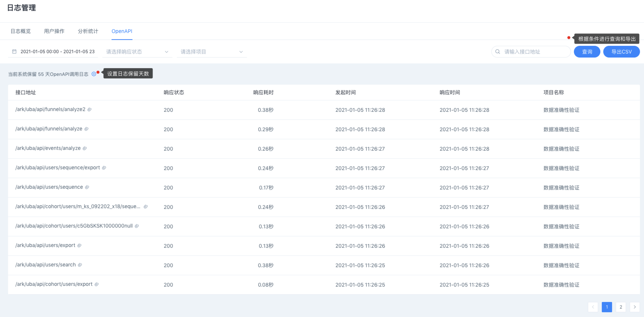Open the 2021-01-05 date range picker

[x=53, y=52]
